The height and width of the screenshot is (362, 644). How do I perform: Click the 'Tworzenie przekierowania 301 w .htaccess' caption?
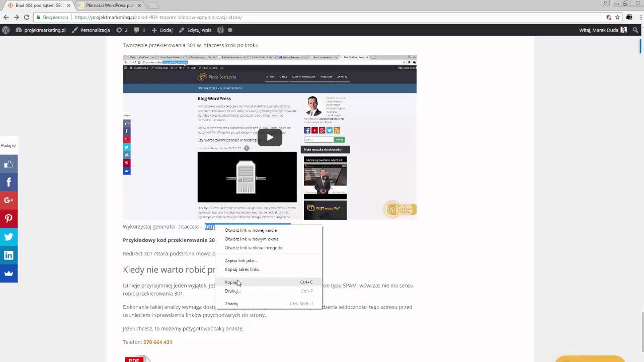(x=191, y=45)
